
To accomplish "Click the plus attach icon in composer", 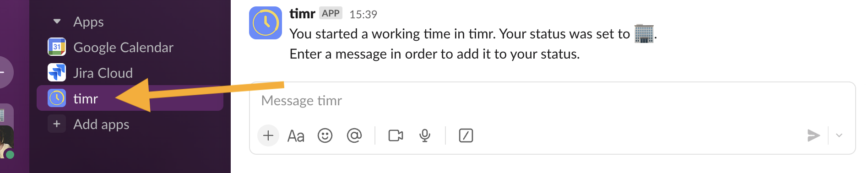I will 268,135.
